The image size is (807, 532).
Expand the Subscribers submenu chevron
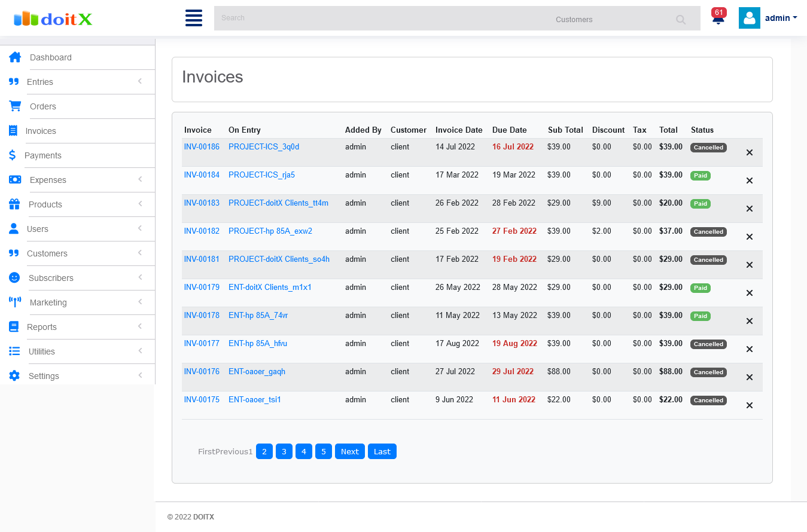[x=140, y=277]
